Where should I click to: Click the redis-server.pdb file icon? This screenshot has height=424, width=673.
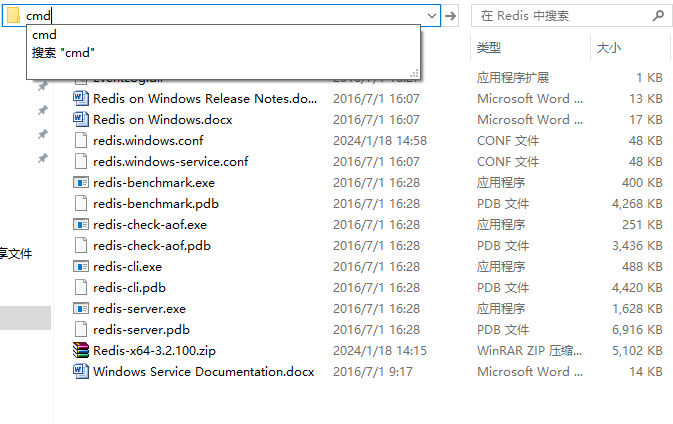coord(81,330)
